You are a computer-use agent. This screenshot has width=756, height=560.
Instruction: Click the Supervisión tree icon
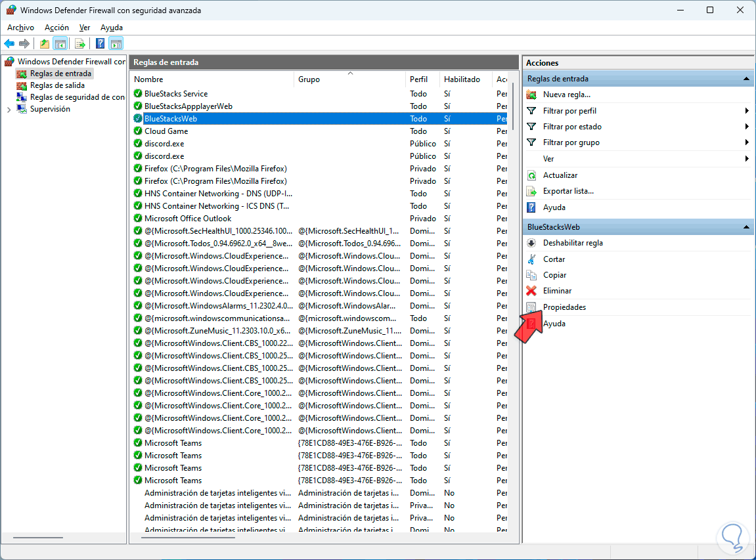pyautogui.click(x=22, y=109)
